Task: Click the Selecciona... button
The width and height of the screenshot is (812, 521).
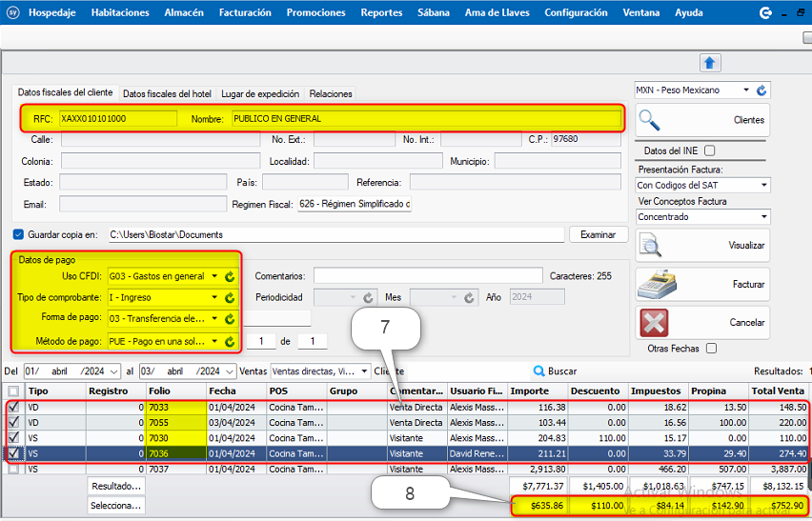Action: tap(116, 506)
